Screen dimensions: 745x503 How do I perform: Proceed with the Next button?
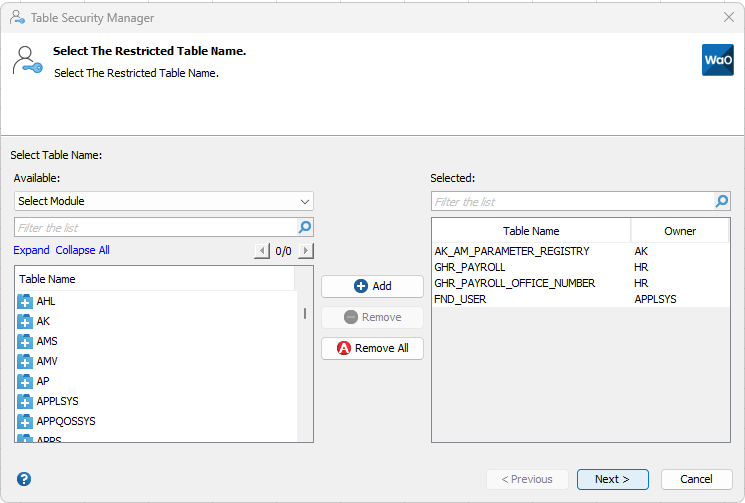pyautogui.click(x=612, y=479)
